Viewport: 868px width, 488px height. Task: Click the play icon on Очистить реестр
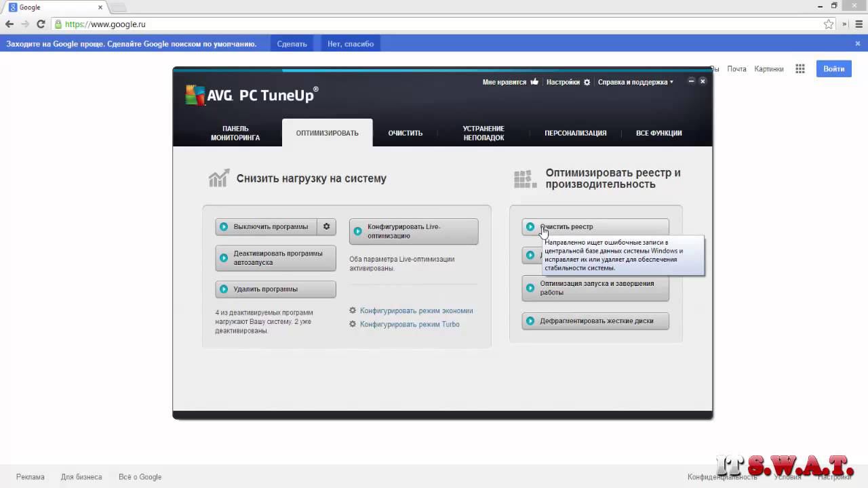click(530, 226)
